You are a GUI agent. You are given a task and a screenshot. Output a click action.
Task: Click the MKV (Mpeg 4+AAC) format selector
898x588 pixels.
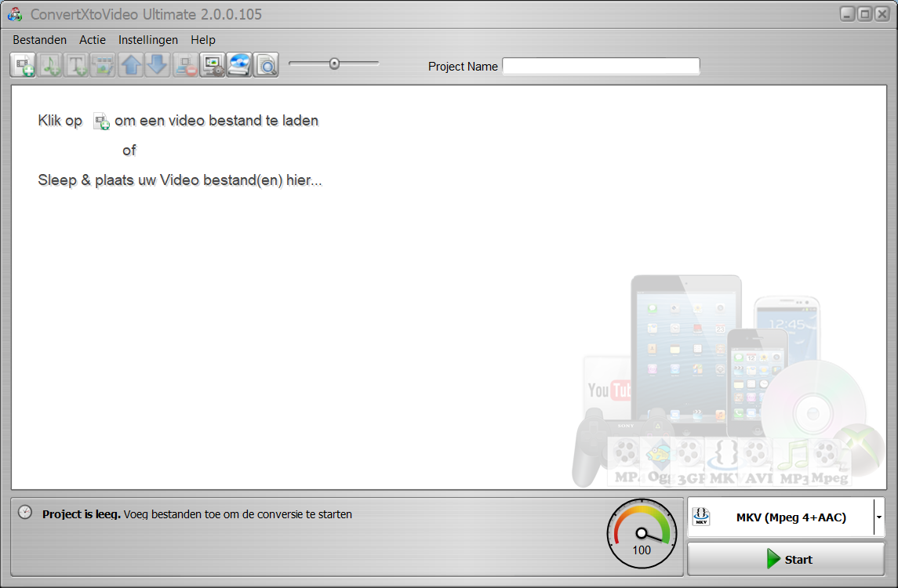pos(786,517)
